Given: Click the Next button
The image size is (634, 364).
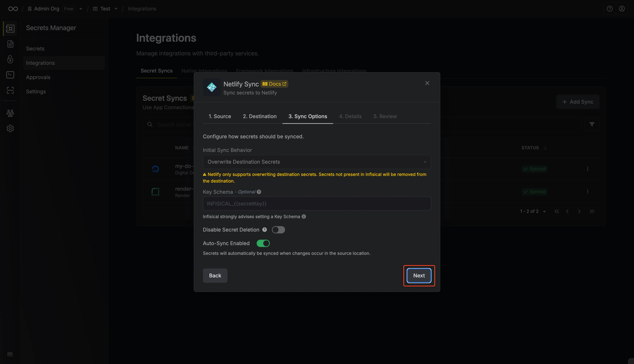Looking at the screenshot, I should pyautogui.click(x=419, y=276).
